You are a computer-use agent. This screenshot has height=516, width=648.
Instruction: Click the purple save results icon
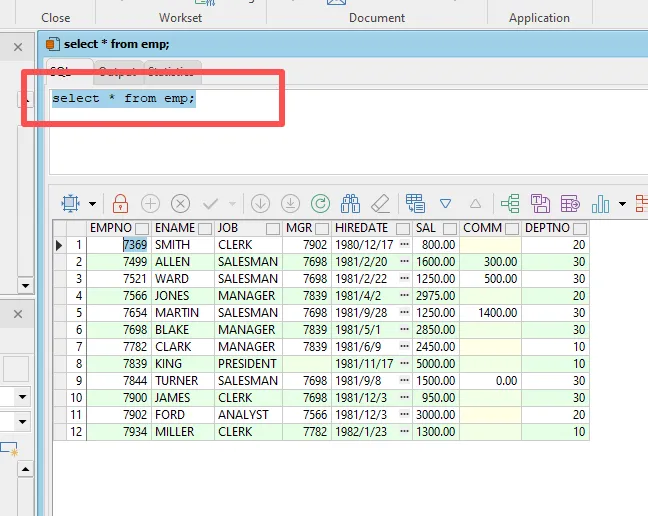click(540, 204)
